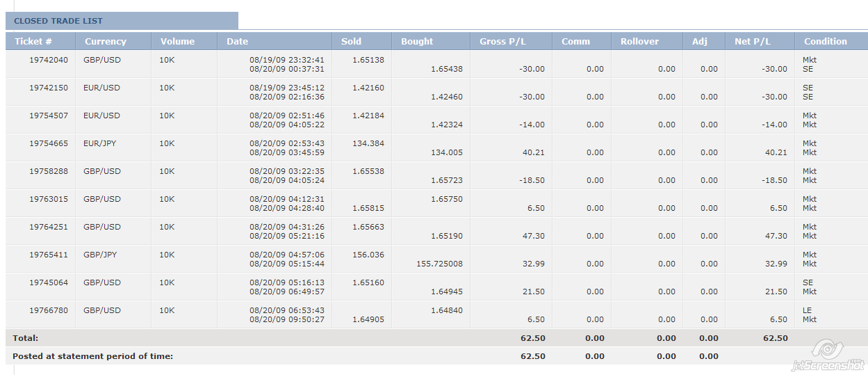The height and width of the screenshot is (375, 868).
Task: Click the Total row label
Action: (x=26, y=338)
